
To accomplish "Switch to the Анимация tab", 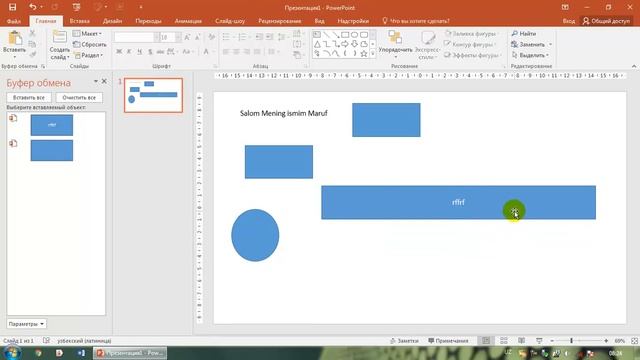I will click(188, 21).
